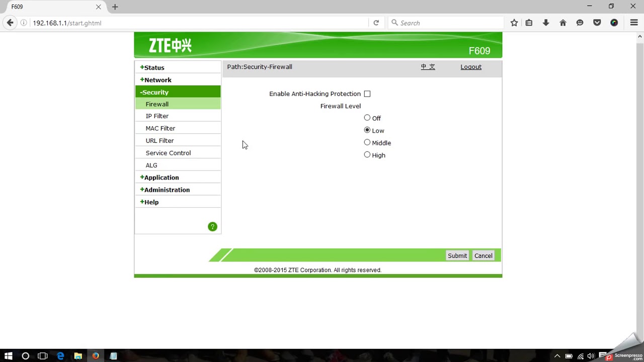Submit the firewall settings
This screenshot has height=362, width=644.
pyautogui.click(x=457, y=256)
